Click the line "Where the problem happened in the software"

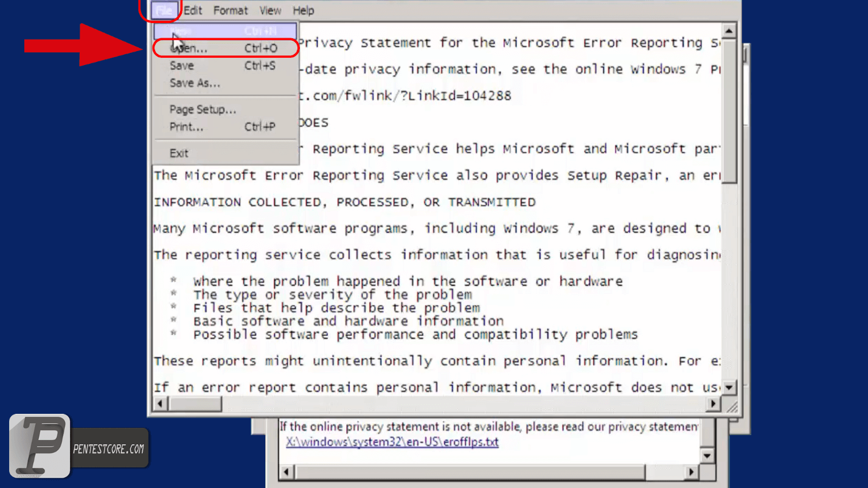coord(408,281)
